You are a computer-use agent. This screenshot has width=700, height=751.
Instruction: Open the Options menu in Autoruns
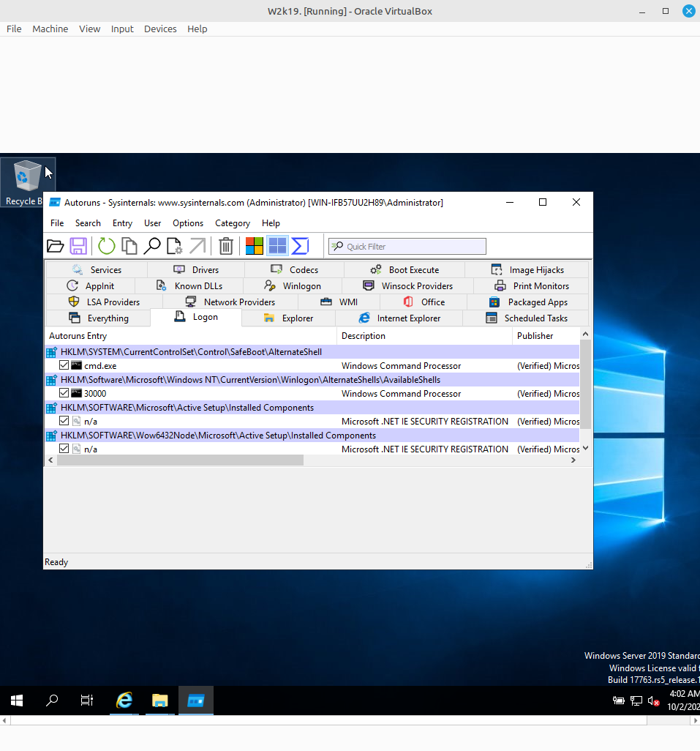click(x=188, y=223)
